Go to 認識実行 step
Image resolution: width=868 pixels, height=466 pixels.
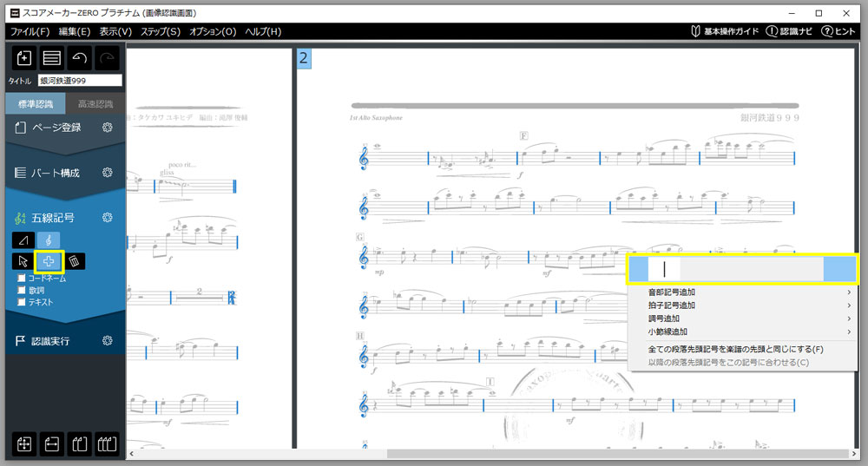(49, 341)
